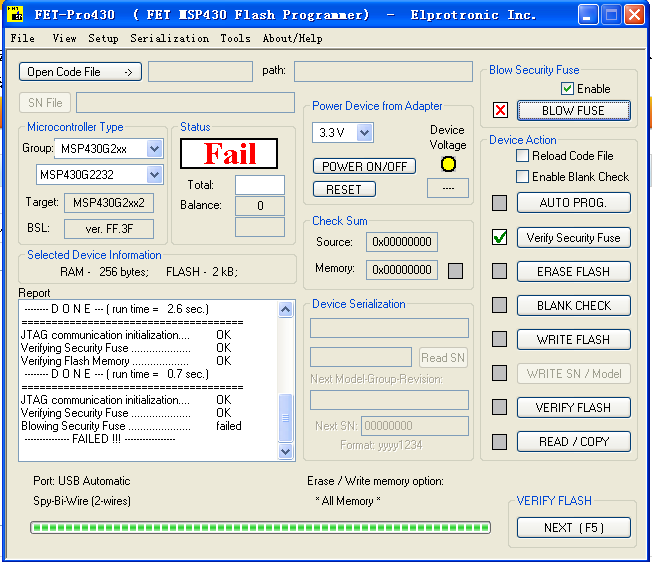652x562 pixels.
Task: Toggle the Enable checkbox under Blow Security Fuse
Action: 567,89
